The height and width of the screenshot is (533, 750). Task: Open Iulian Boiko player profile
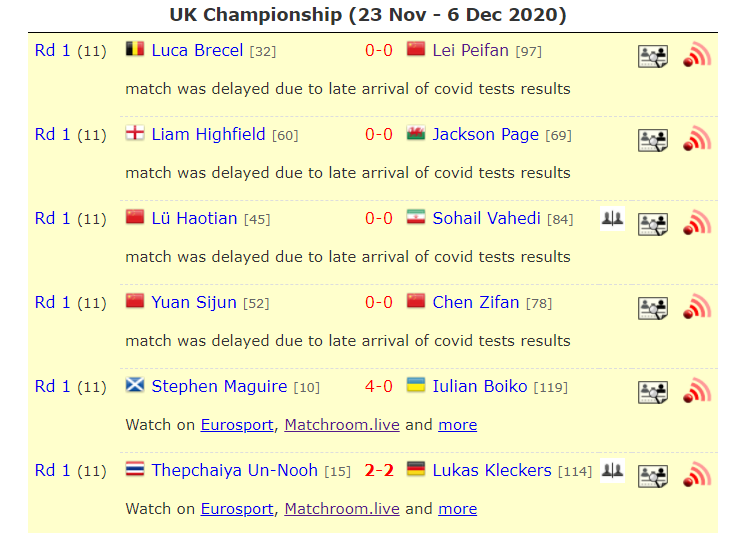(480, 387)
